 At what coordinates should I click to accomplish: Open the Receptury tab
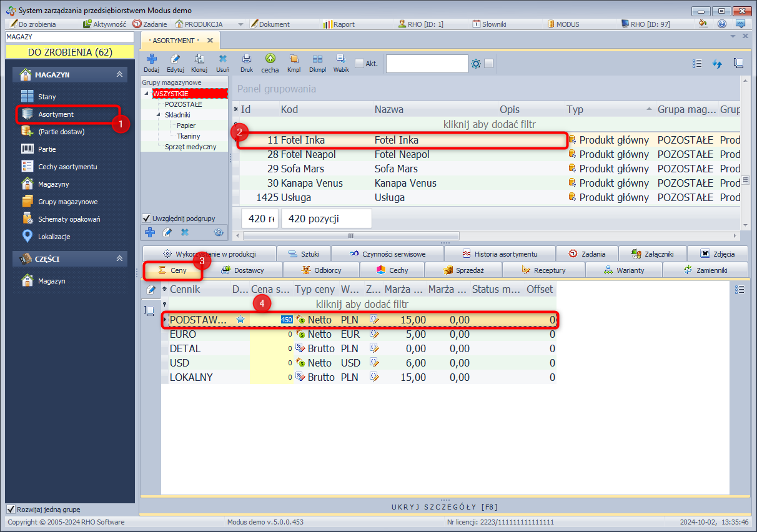543,270
